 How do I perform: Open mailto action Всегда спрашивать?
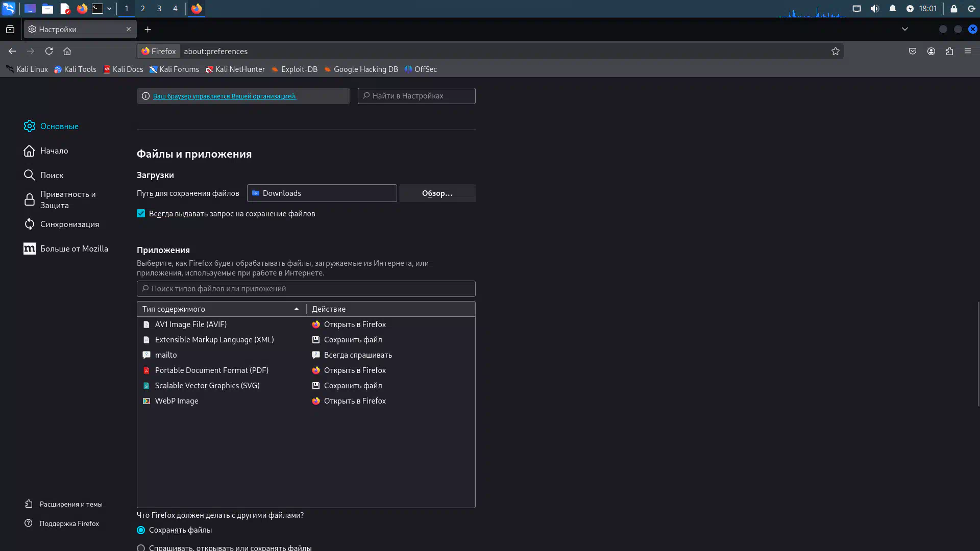point(391,355)
